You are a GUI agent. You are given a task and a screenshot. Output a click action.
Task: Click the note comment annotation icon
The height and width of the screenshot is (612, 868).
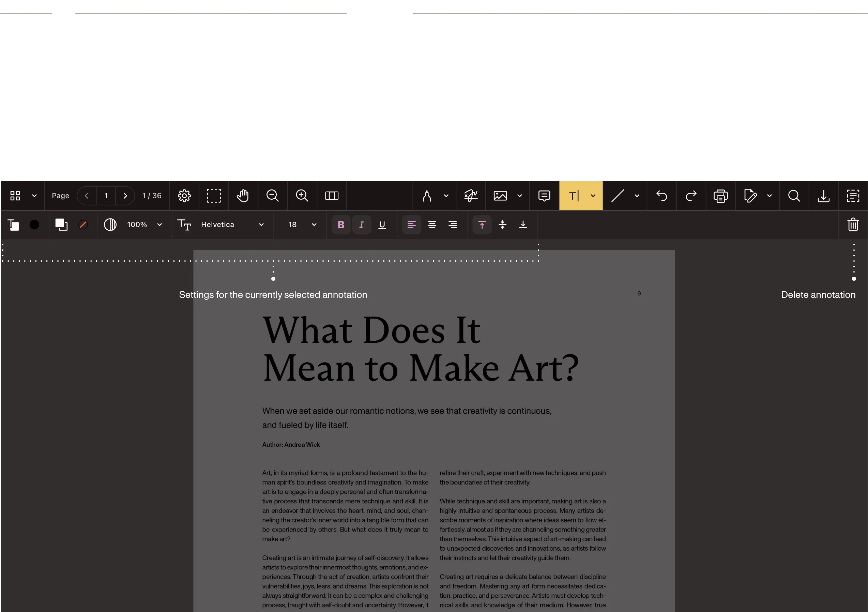544,196
